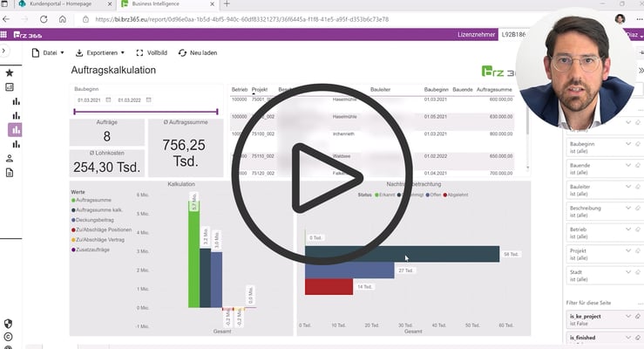Screen dimensions: 644x349
Task: Open the app launcher grid icon
Action: click(4, 35)
